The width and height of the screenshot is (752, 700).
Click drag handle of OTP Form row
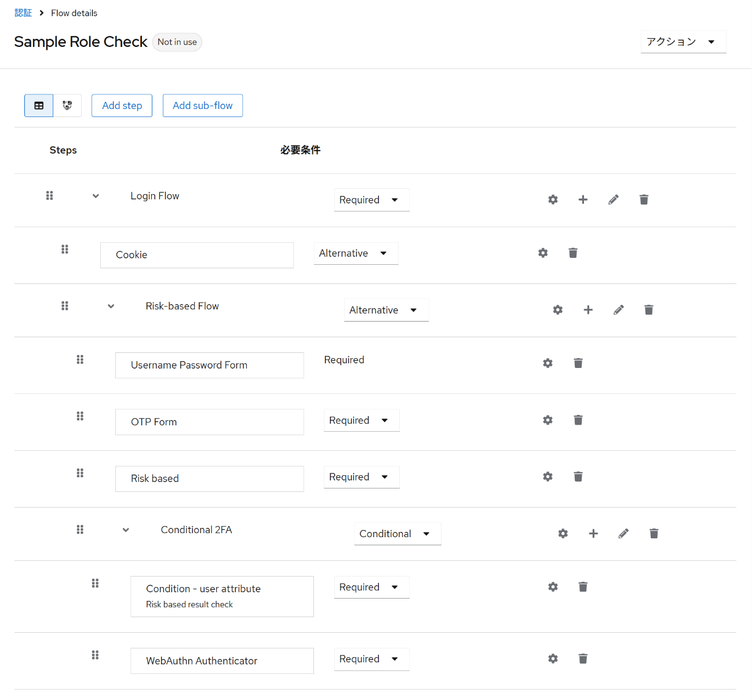click(80, 416)
